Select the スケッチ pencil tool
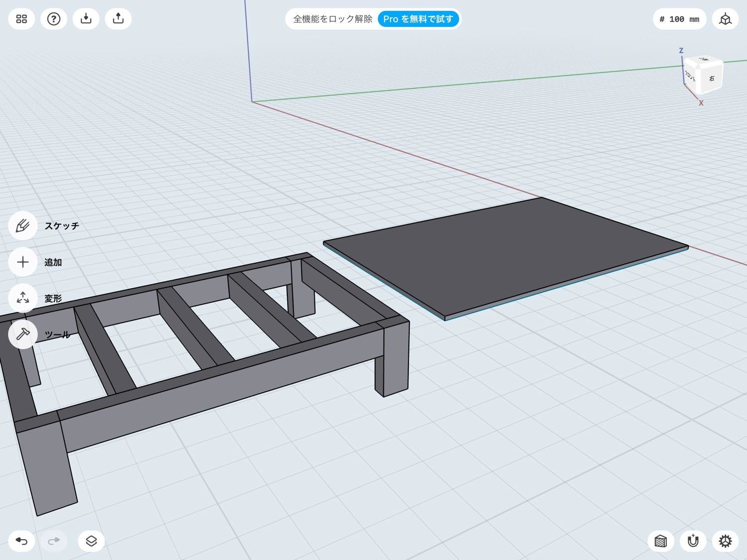 (23, 226)
